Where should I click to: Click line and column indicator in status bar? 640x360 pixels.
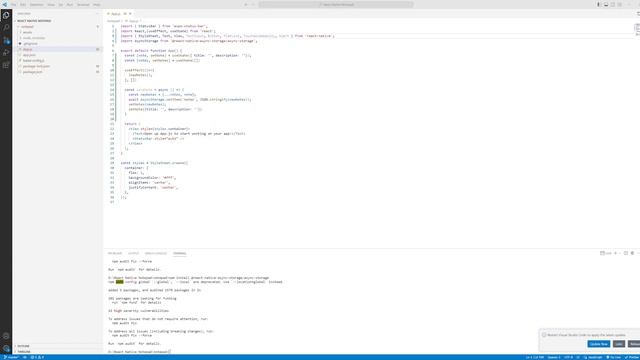click(x=535, y=357)
